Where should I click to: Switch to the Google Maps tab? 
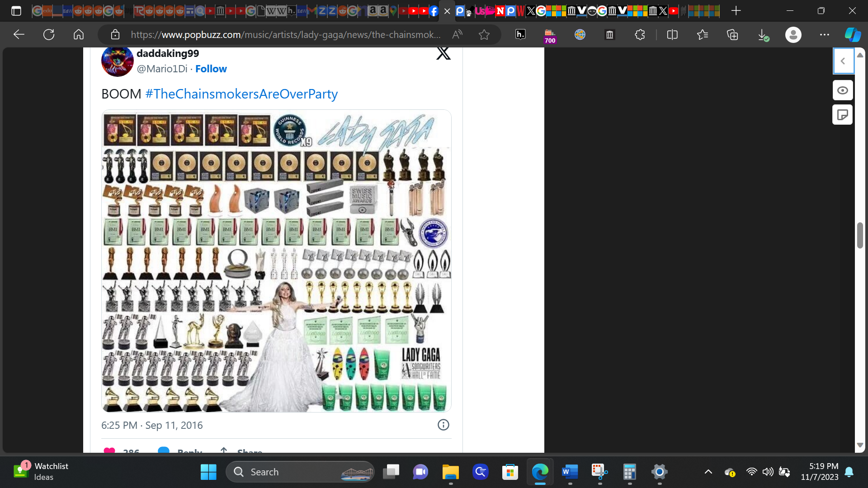393,11
